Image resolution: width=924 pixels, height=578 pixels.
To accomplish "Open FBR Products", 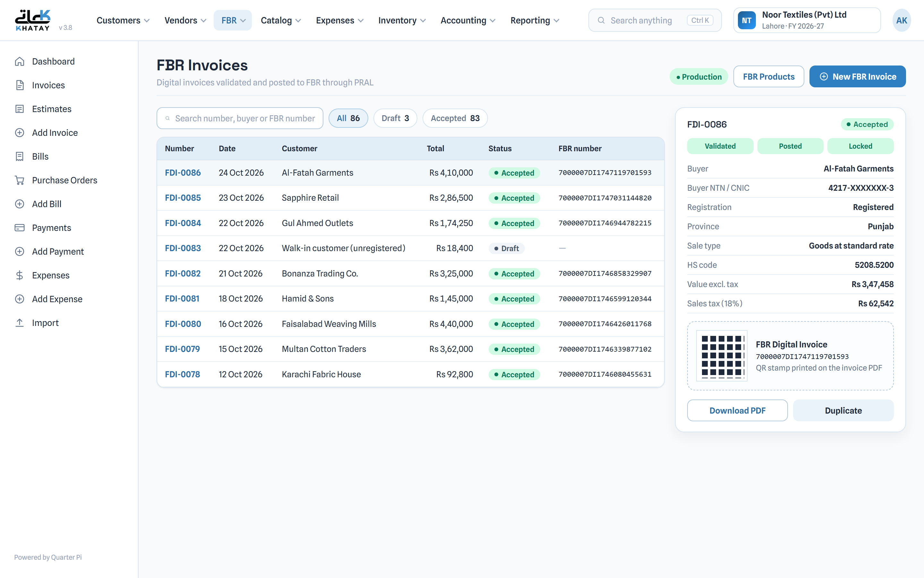I will (769, 76).
